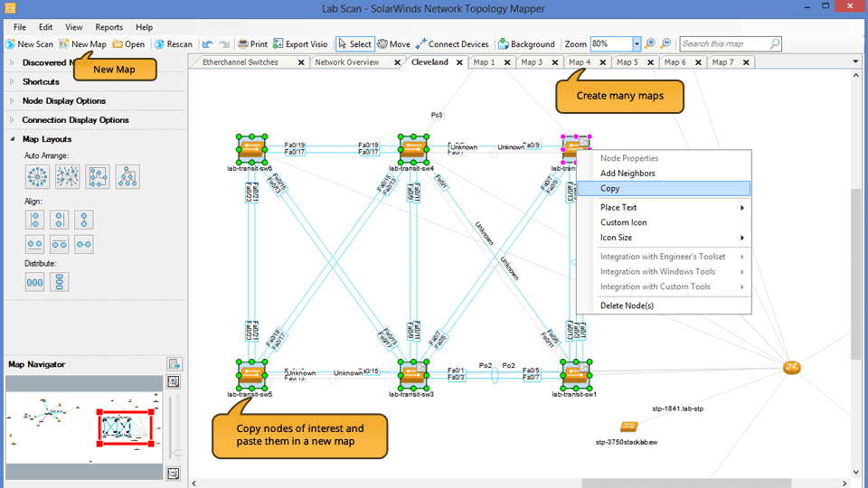
Task: Set a map Background image
Action: pyautogui.click(x=526, y=44)
